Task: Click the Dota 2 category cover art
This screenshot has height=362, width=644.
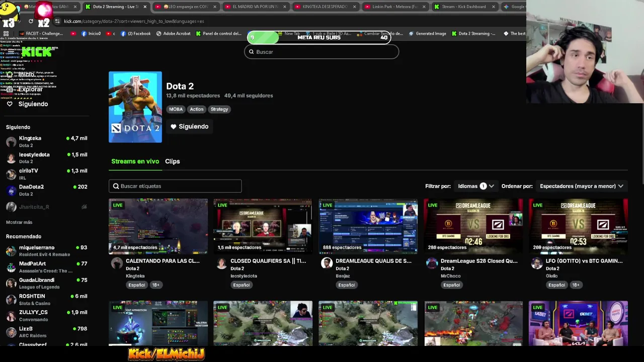Action: pyautogui.click(x=135, y=107)
